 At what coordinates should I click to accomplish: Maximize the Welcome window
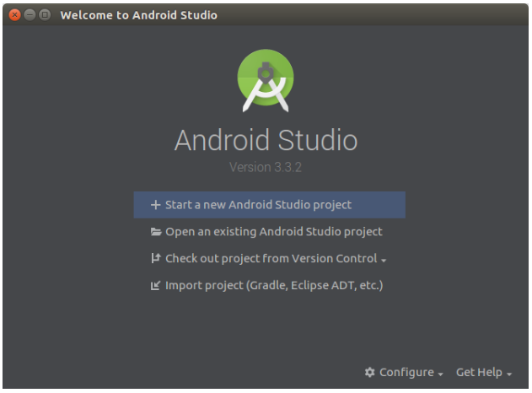pos(45,15)
